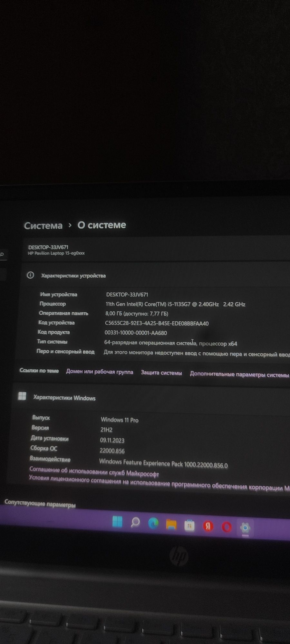Open Условия лицензионного соглашения link
290x644 pixels.
point(159,483)
